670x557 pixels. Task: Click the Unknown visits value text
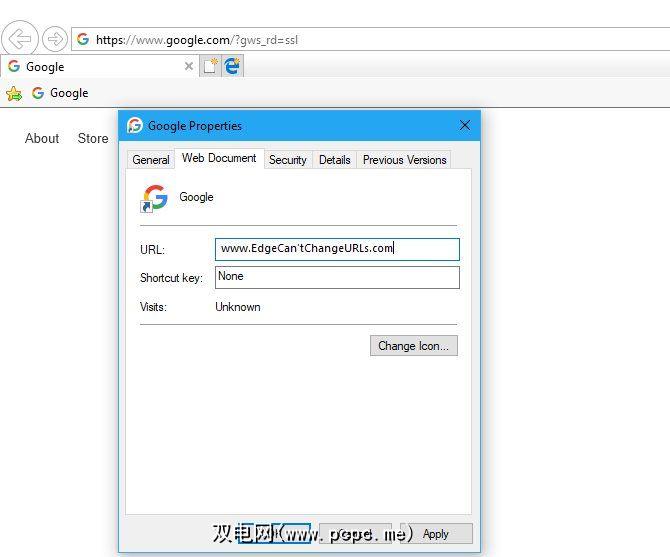238,307
